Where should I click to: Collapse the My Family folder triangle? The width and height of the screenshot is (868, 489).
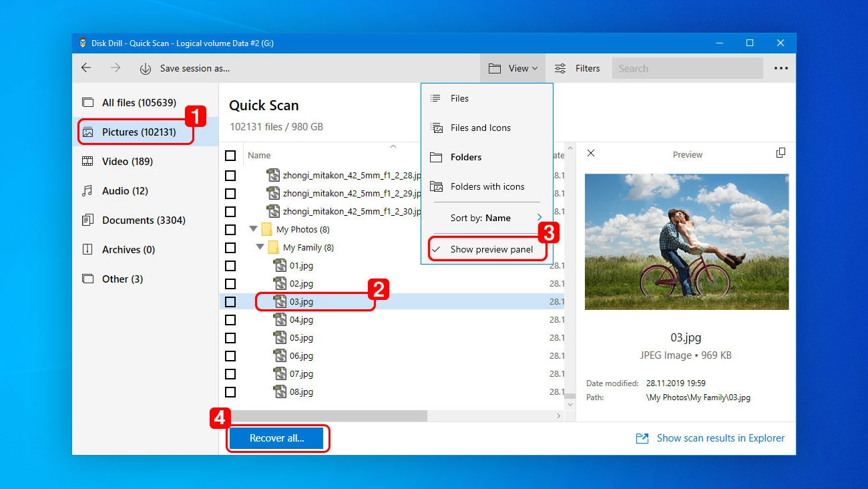point(260,247)
